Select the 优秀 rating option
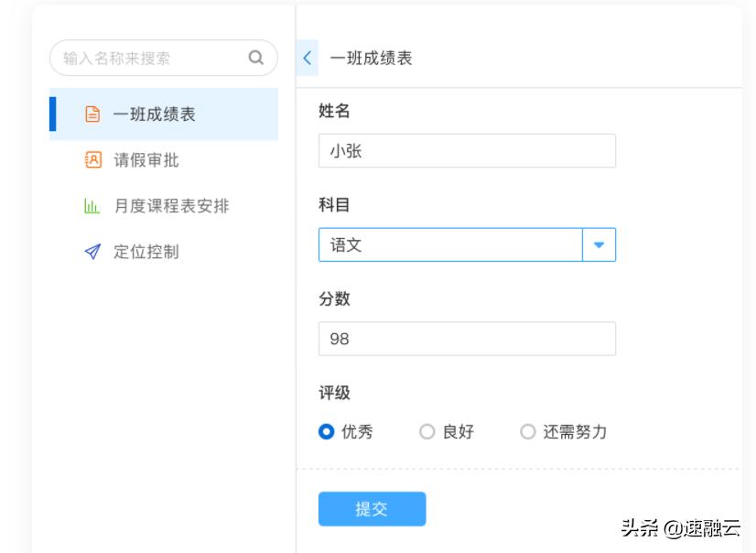The width and height of the screenshot is (756, 553). pyautogui.click(x=326, y=430)
